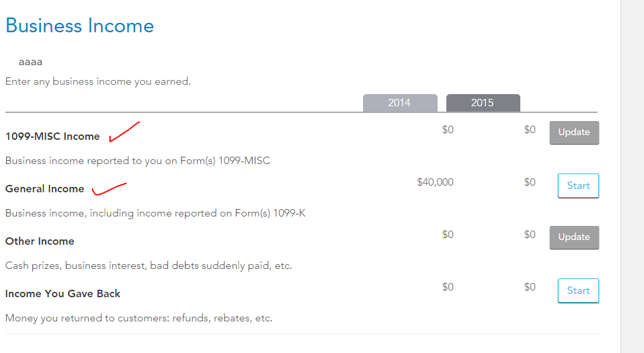Update the 1099-MISC Income entry
Screen dimensions: 644x353
(574, 132)
